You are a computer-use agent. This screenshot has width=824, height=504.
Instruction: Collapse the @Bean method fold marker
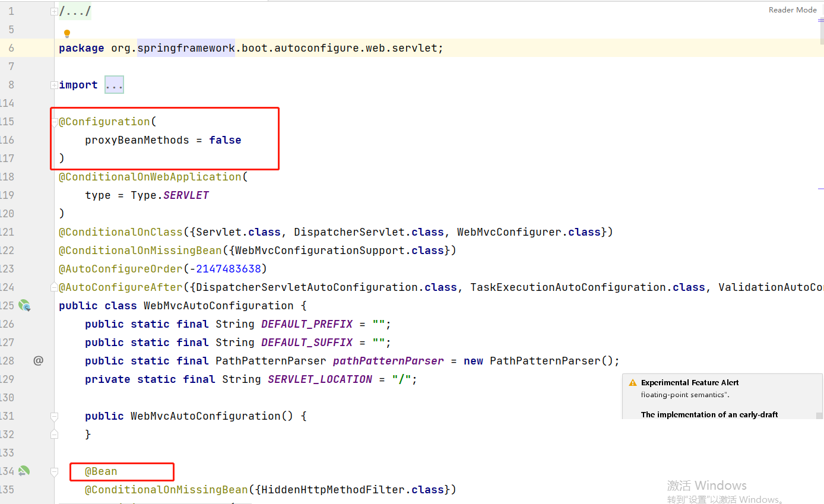(54, 471)
